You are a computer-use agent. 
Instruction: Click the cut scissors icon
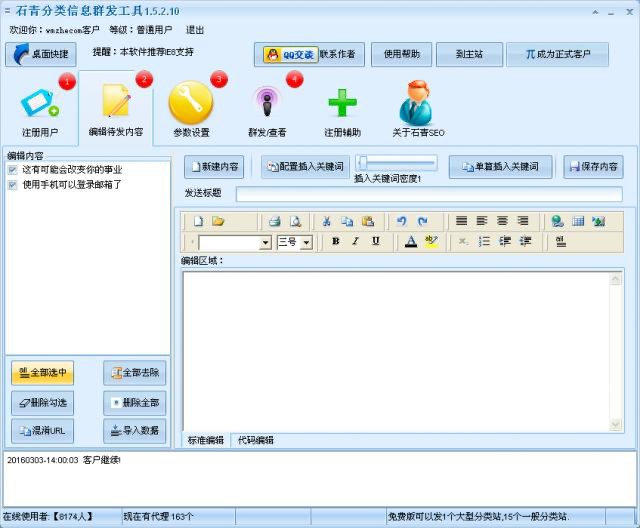coord(326,221)
